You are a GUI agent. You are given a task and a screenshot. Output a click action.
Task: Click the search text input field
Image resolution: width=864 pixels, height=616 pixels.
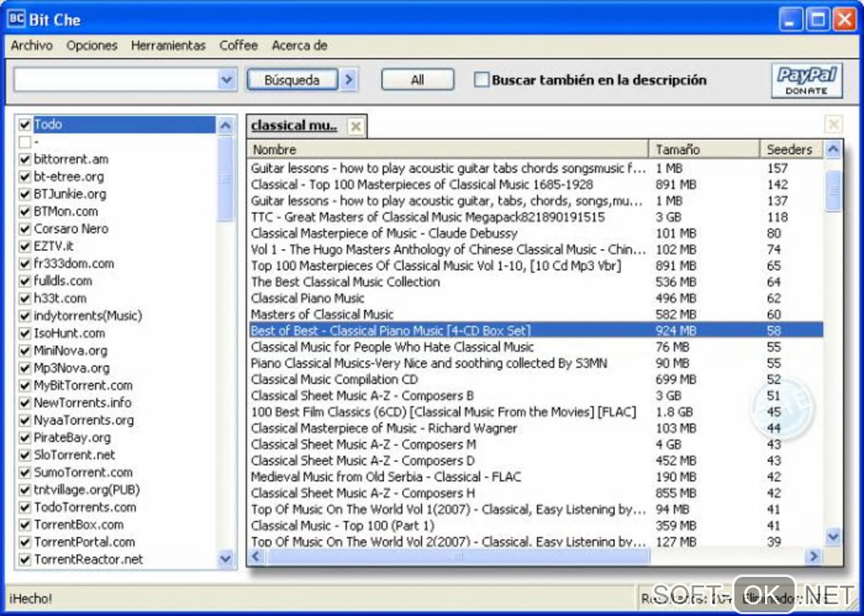(116, 80)
